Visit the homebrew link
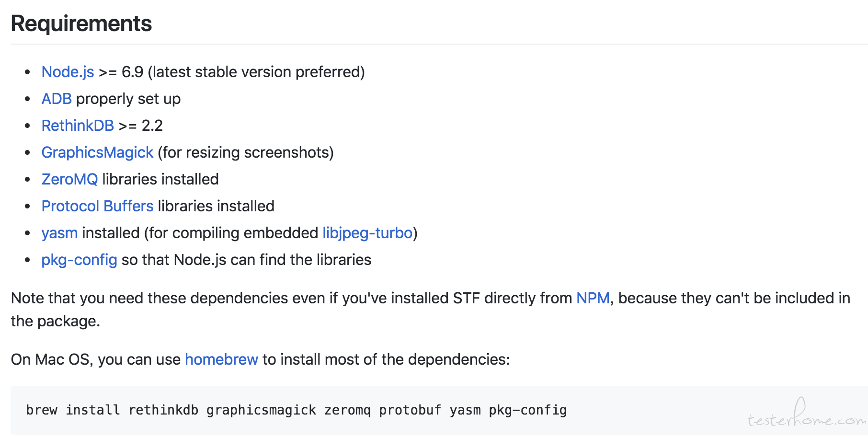 tap(221, 359)
